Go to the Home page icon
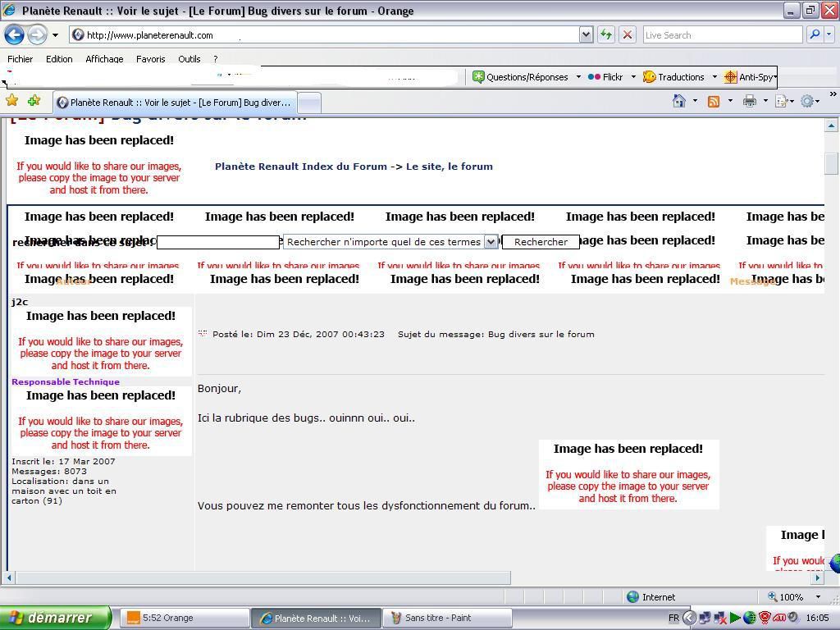Image resolution: width=840 pixels, height=630 pixels. [x=678, y=101]
